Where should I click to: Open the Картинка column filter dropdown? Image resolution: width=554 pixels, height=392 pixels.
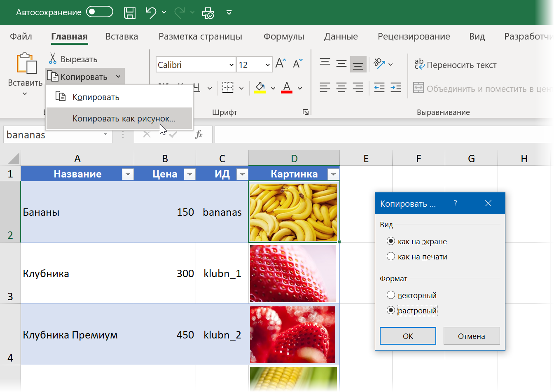[x=333, y=174]
